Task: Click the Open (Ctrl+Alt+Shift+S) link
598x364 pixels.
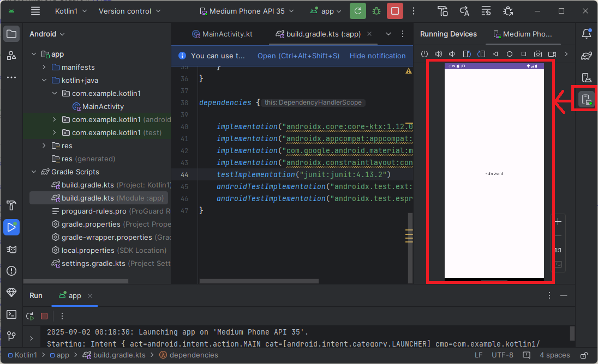Action: 298,56
